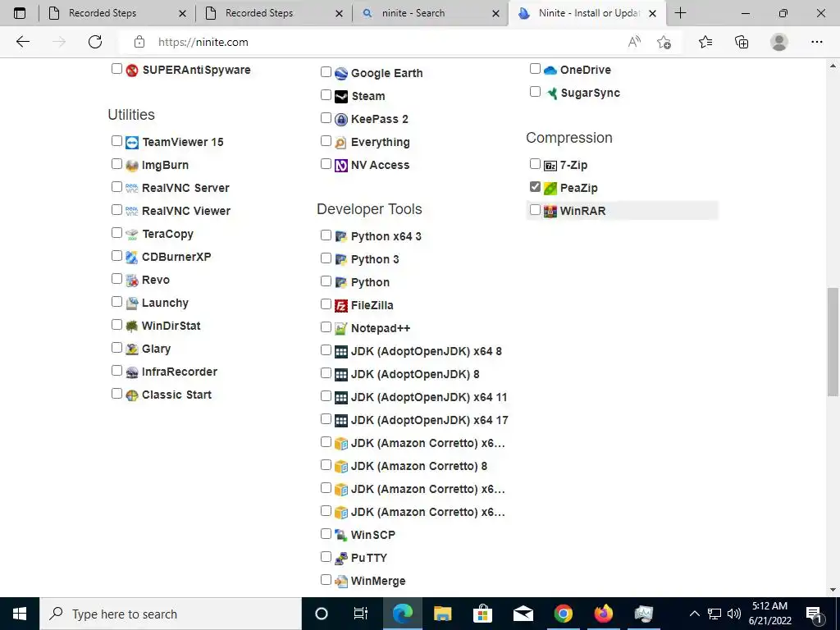Click the Steam app icon

pos(341,97)
